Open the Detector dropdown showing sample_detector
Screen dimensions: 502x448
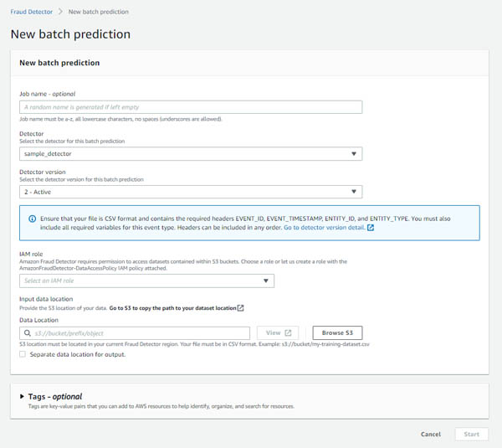191,154
